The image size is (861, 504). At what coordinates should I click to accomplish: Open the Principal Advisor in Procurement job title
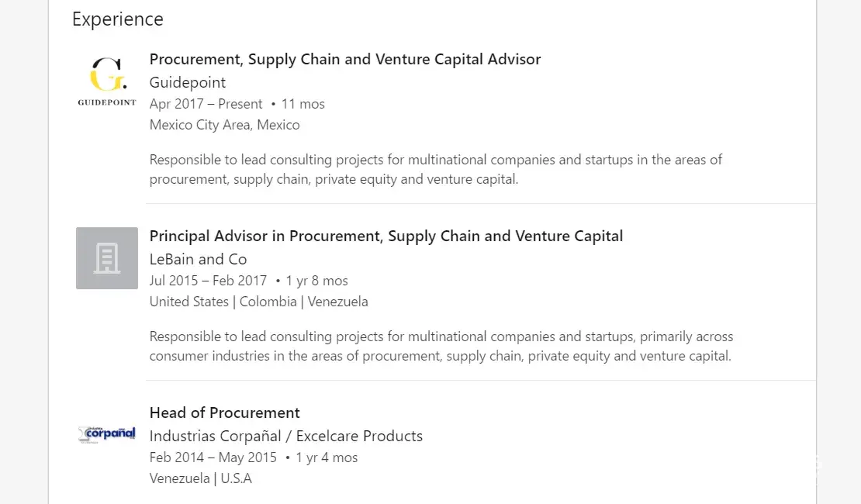[386, 236]
